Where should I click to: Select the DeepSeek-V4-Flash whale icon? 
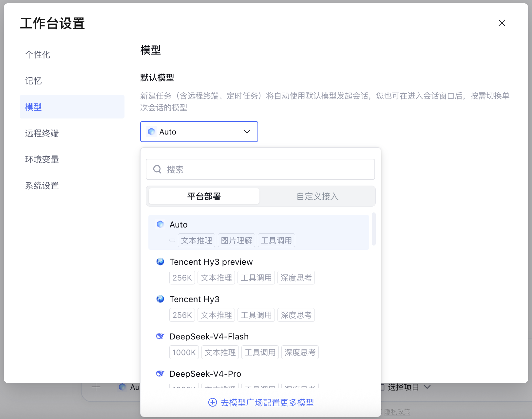pyautogui.click(x=160, y=336)
